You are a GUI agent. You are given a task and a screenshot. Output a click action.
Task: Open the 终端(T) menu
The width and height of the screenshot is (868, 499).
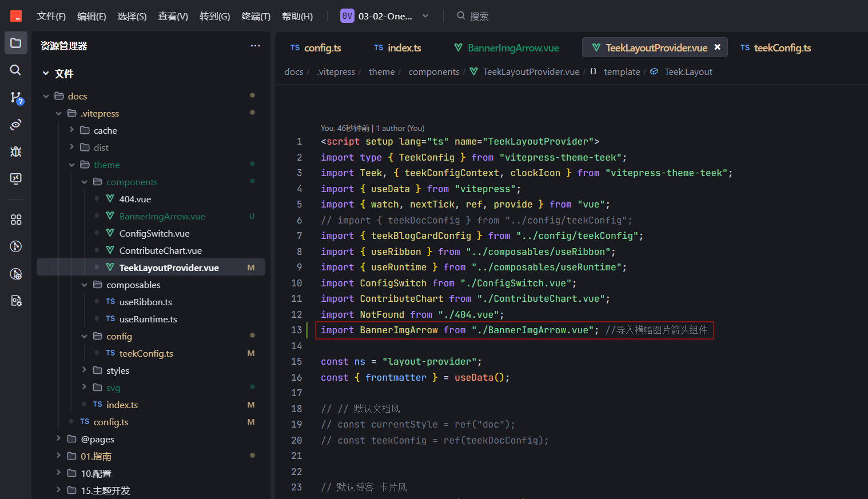256,16
